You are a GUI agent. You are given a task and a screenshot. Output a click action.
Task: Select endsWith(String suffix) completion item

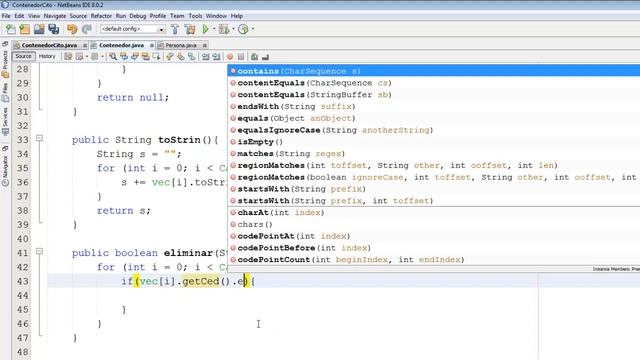[x=433, y=107]
